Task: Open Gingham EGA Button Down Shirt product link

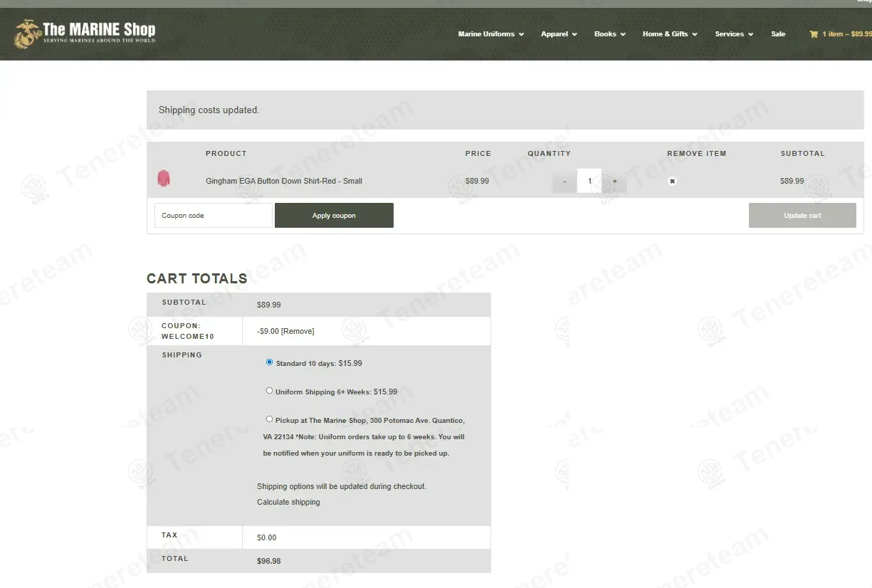Action: tap(284, 181)
